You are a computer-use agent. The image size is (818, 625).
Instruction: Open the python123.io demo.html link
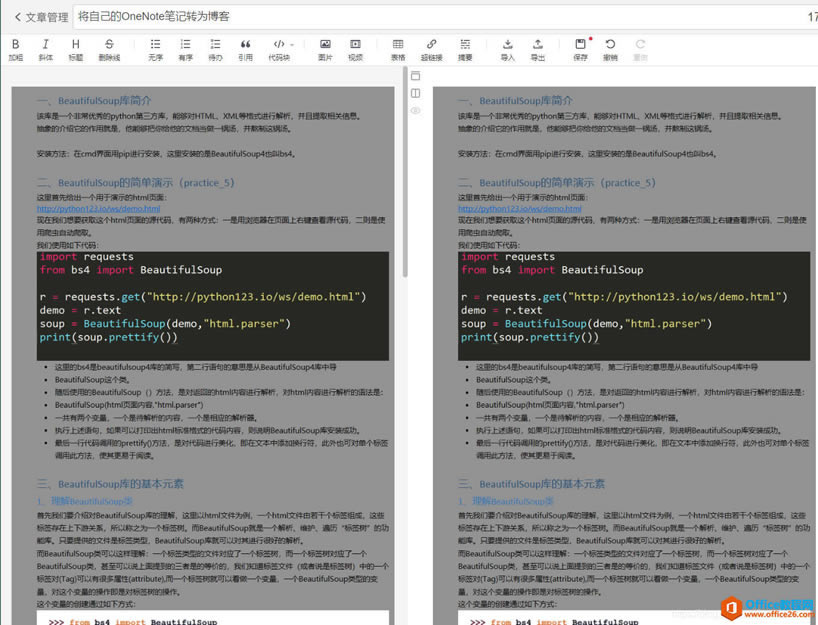95,207
